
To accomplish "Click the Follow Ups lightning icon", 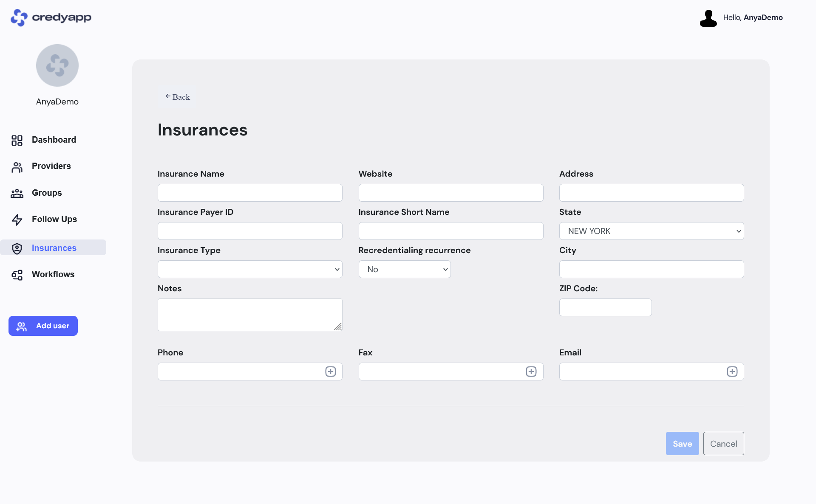I will (17, 220).
